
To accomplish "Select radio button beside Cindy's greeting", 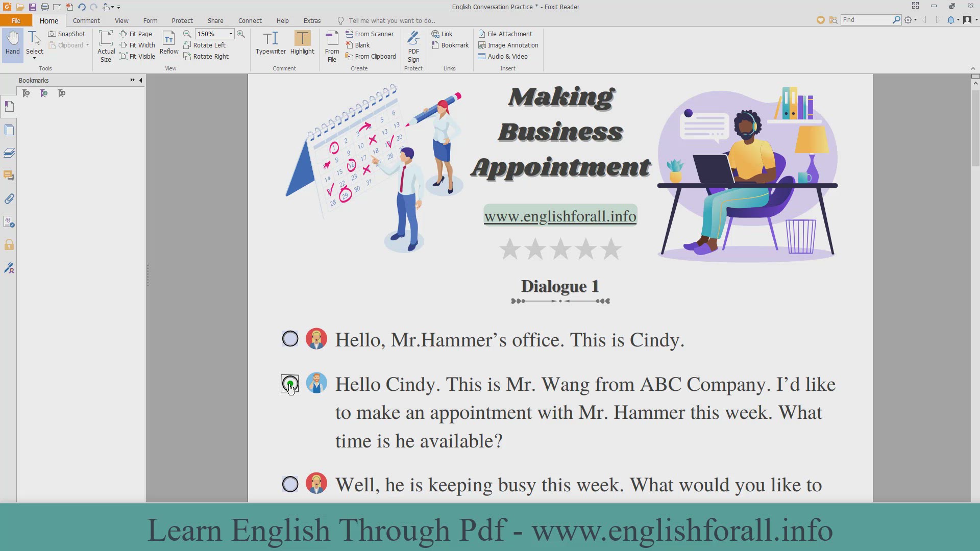I will pyautogui.click(x=290, y=339).
